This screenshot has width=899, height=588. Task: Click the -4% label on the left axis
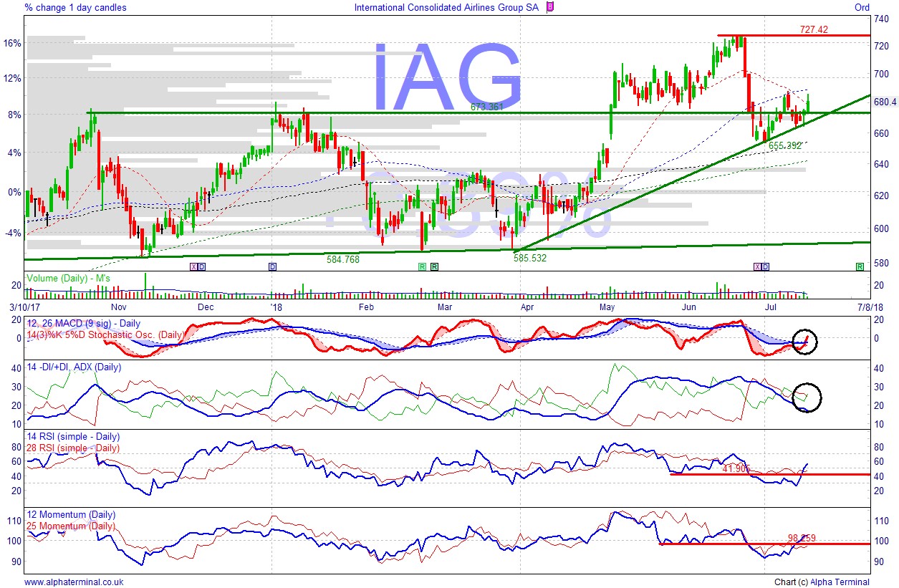click(14, 233)
